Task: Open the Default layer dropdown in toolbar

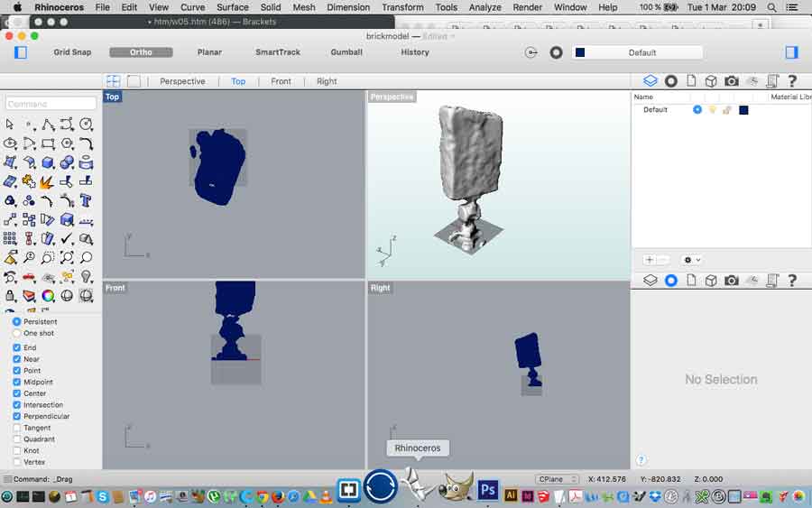Action: point(638,52)
